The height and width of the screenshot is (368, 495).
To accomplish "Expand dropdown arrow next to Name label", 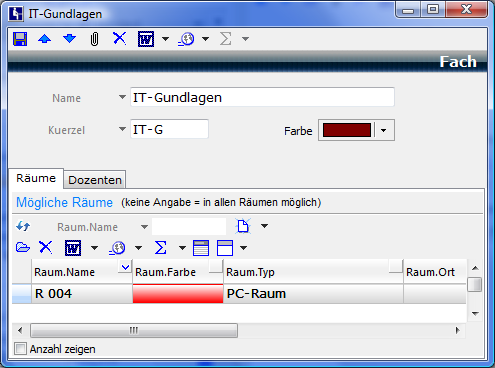I will coord(122,97).
